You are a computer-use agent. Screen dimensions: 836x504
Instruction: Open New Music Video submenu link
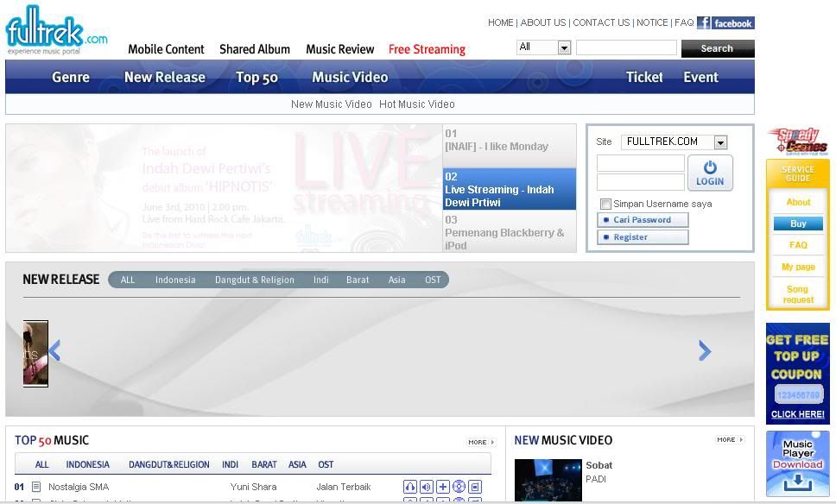pos(331,104)
